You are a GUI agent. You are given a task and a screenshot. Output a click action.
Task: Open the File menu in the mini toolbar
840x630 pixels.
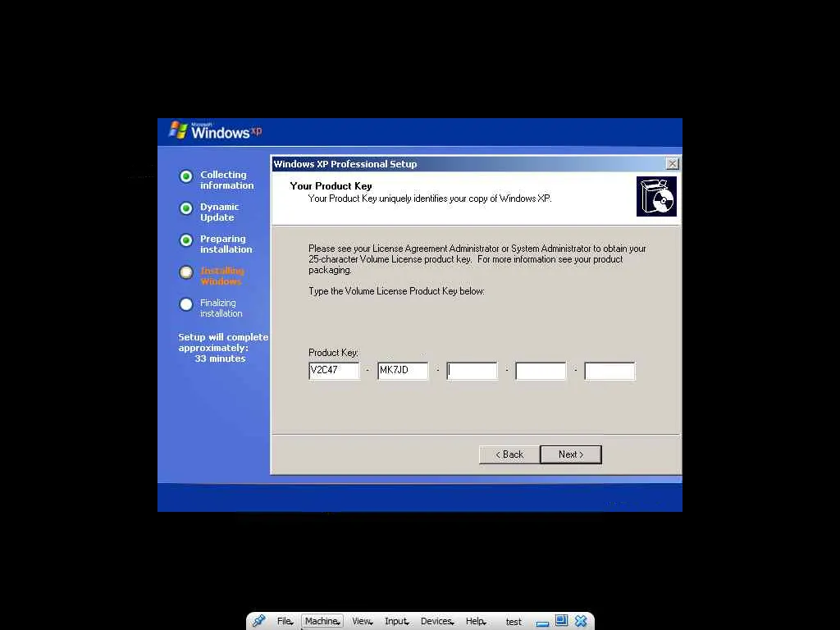coord(285,621)
